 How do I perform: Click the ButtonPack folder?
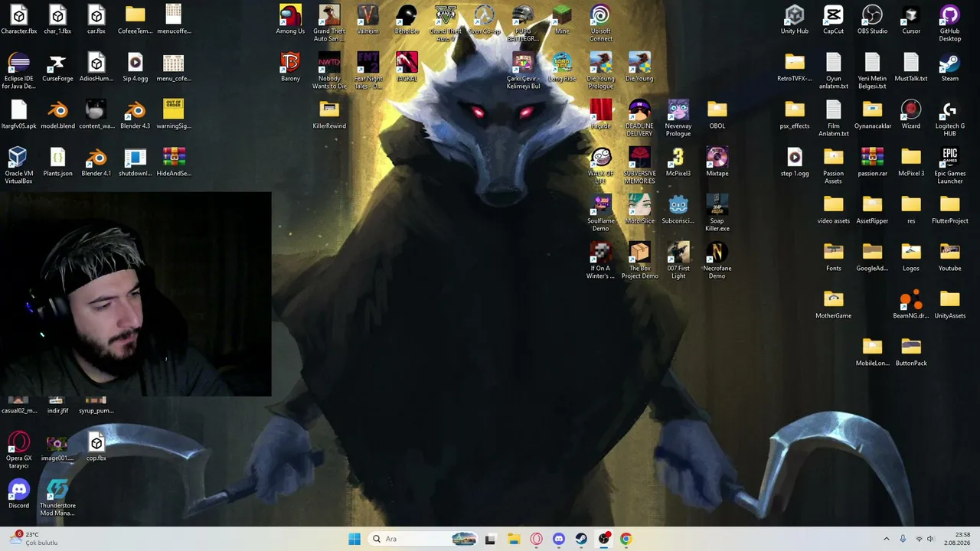pos(911,352)
